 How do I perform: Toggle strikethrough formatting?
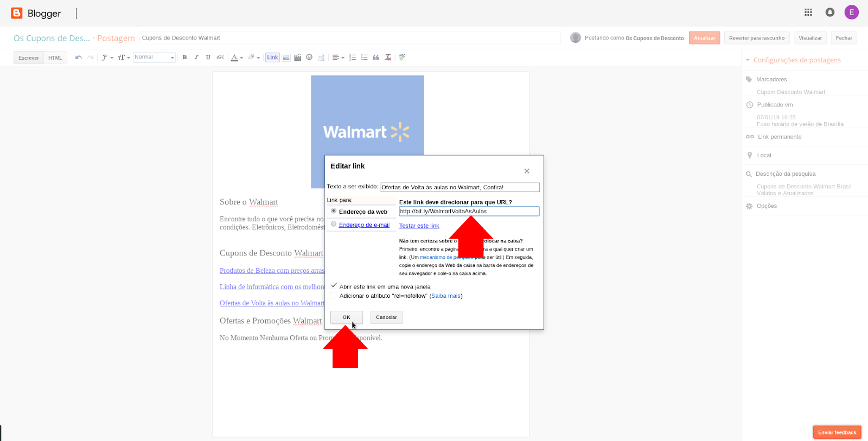pos(220,57)
